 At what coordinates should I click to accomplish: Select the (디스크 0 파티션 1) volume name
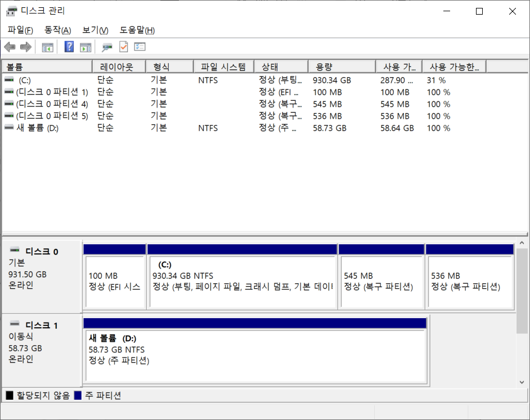52,92
